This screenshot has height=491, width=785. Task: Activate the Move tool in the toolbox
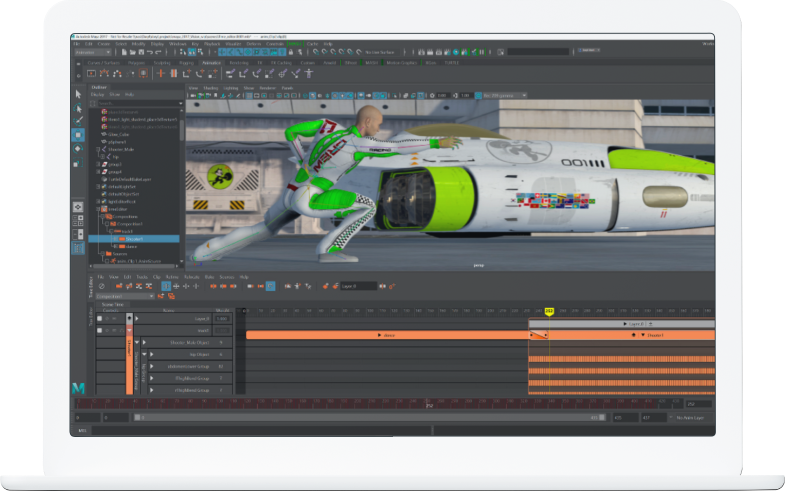coord(79,134)
